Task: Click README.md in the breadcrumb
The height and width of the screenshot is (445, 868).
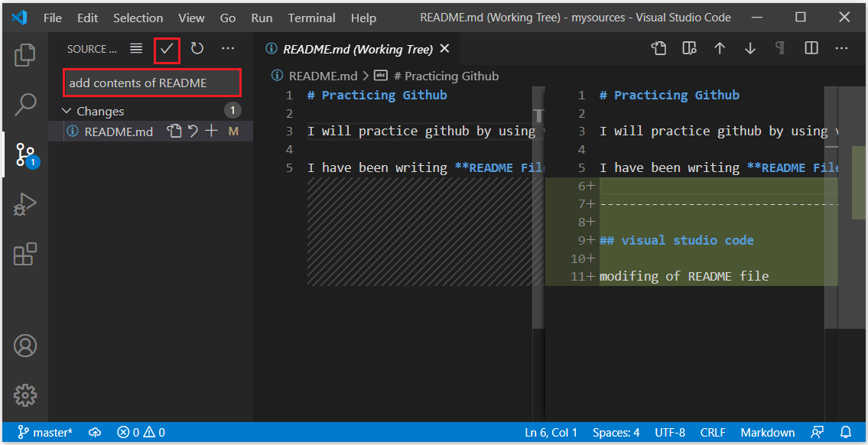Action: 323,76
